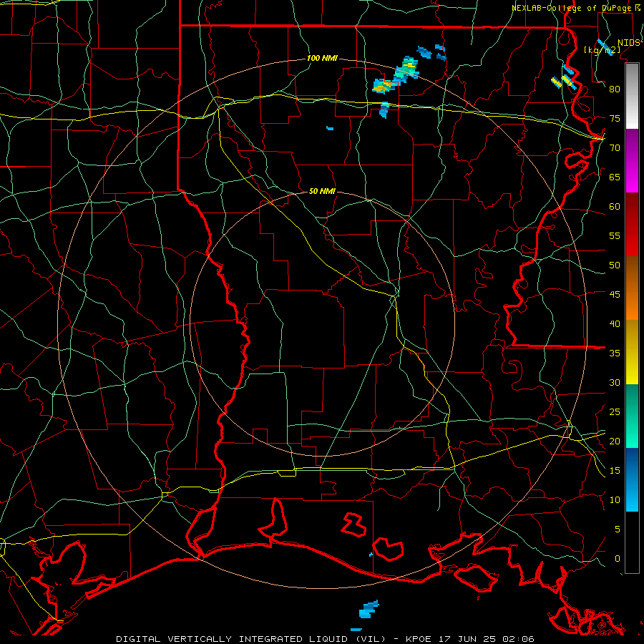644x644 pixels.
Task: Click the 5 value on the color scale
Action: coord(617,530)
